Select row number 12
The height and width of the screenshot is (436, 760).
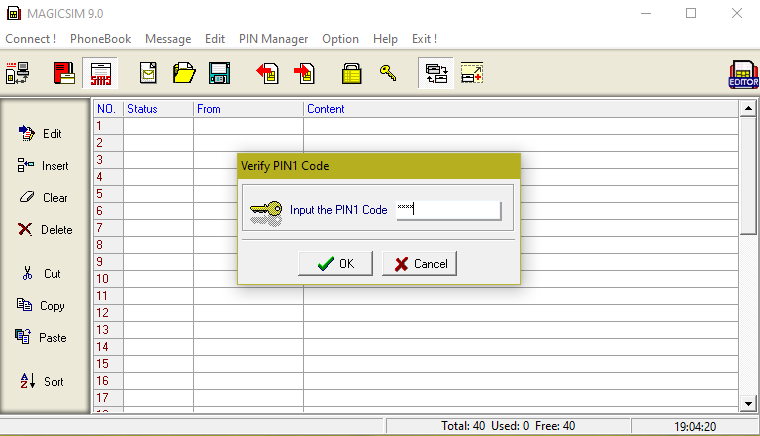108,313
